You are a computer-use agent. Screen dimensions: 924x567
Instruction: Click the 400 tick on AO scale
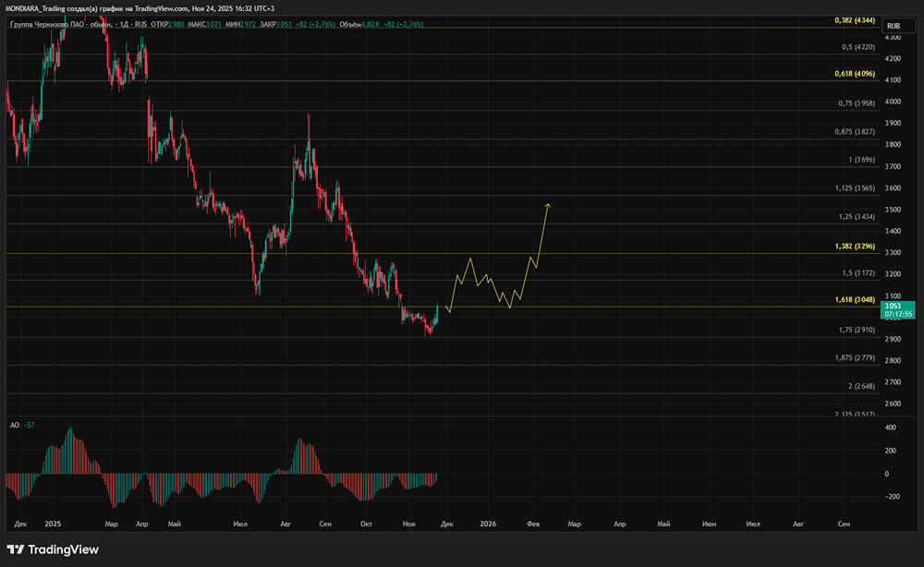[x=891, y=428]
